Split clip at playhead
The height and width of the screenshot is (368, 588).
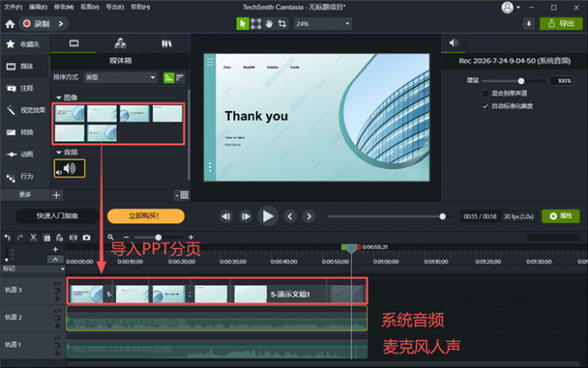(73, 237)
